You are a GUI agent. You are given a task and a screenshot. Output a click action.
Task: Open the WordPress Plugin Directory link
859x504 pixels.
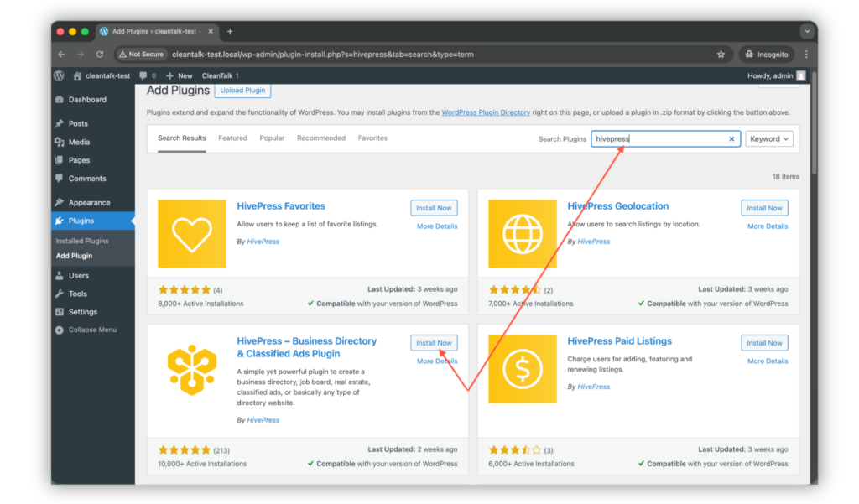(x=486, y=112)
